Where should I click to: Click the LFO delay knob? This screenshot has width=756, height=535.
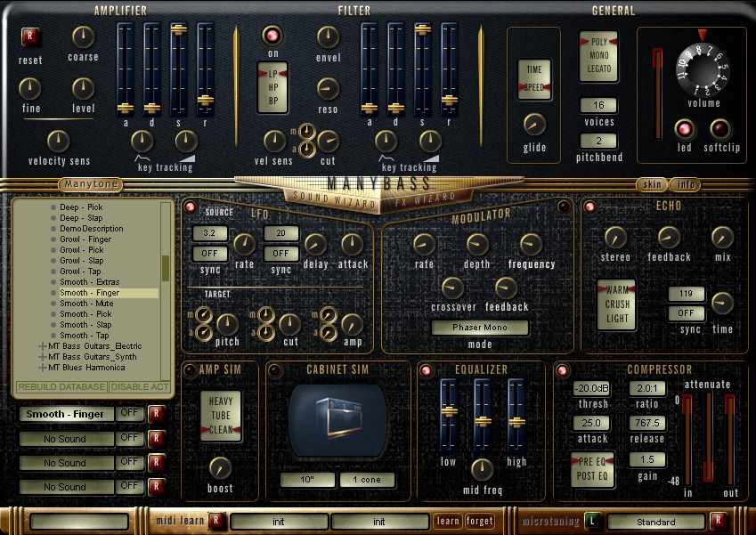pos(315,245)
